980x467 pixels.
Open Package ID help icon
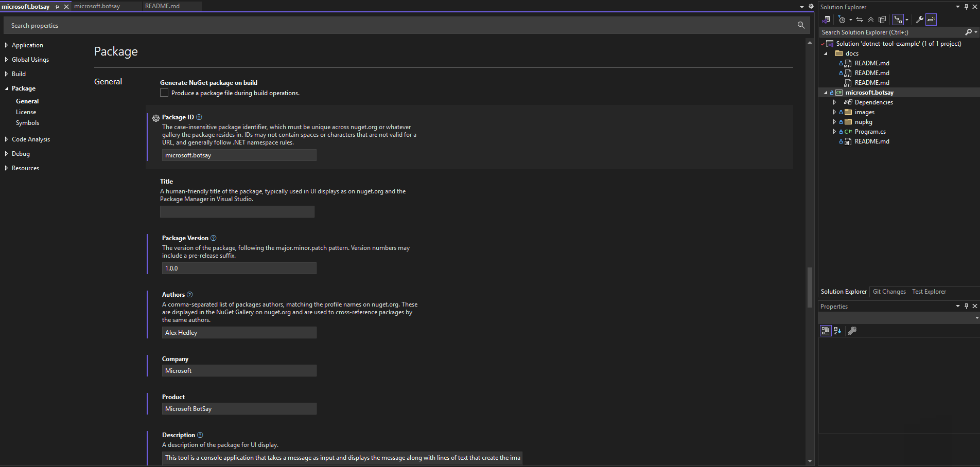[x=199, y=117]
